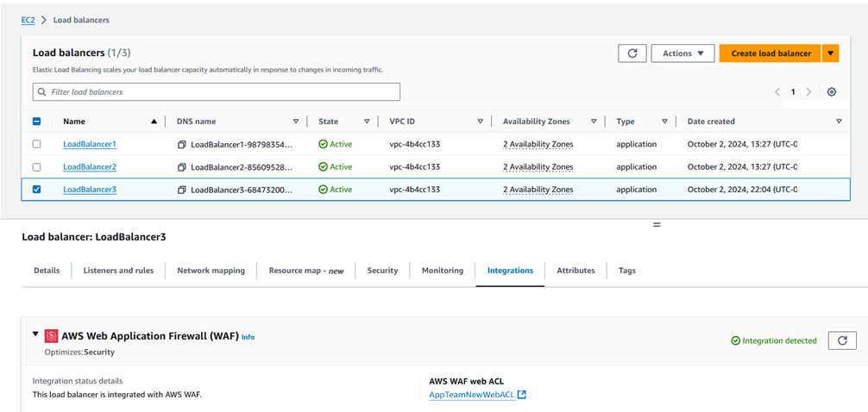Open the Tags tab

[x=627, y=271]
